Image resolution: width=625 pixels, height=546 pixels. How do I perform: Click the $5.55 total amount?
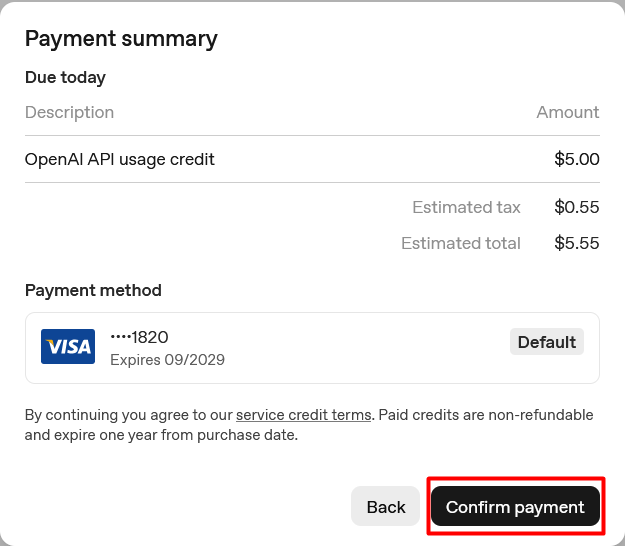coord(576,243)
